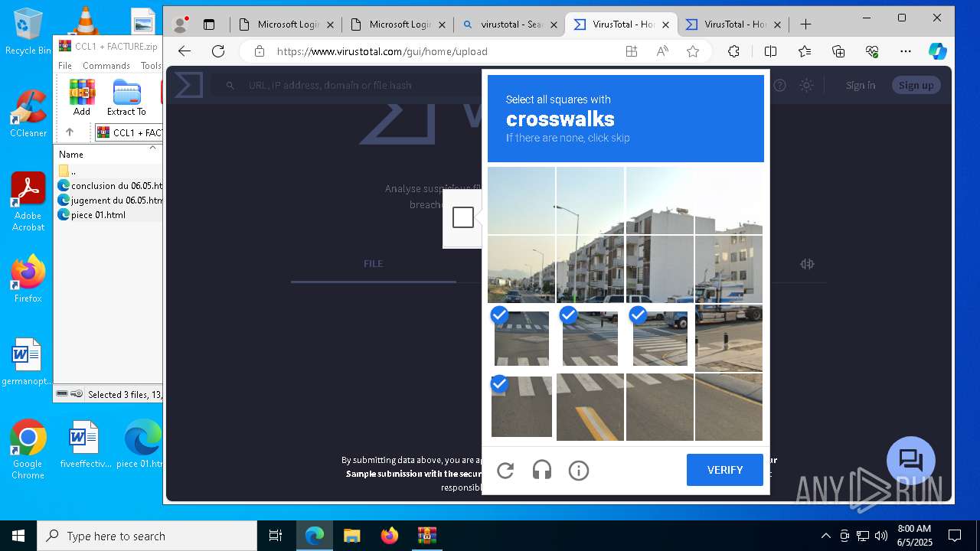Go back in the Edge browser
Screen dimensions: 980x551
185,51
